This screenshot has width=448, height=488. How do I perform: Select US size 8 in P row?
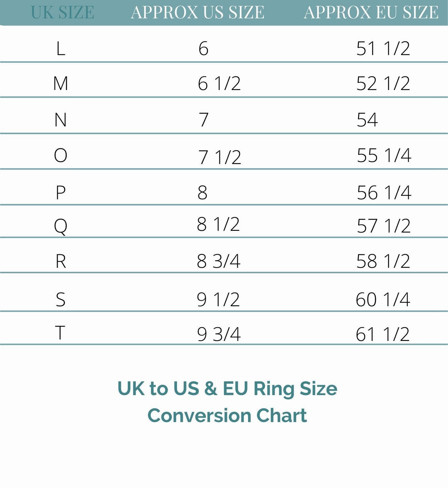[202, 193]
